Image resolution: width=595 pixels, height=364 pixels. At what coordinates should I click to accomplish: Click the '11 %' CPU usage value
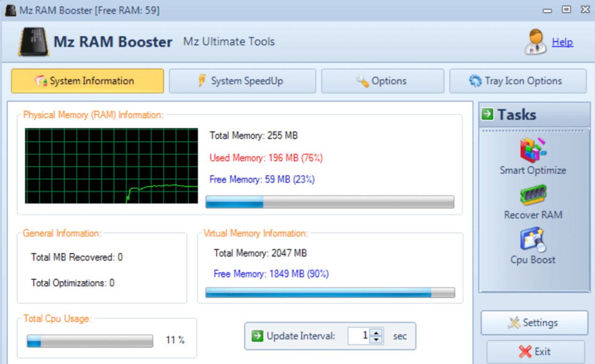click(x=175, y=340)
